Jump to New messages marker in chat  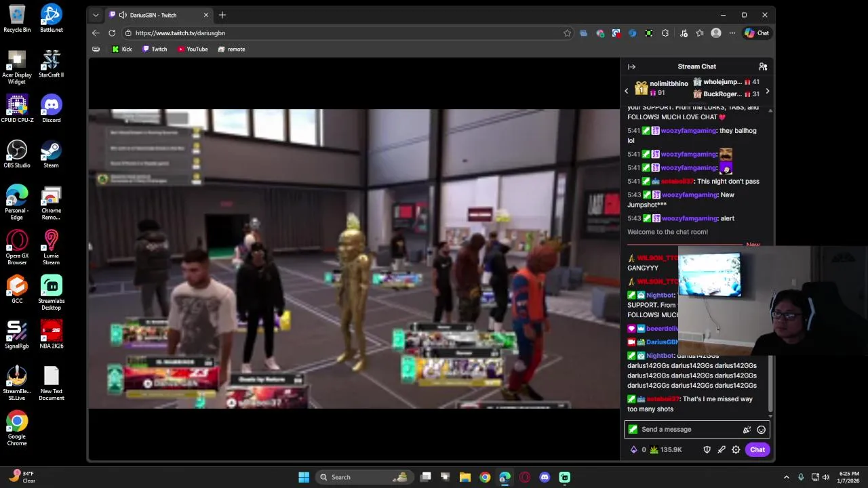(753, 245)
